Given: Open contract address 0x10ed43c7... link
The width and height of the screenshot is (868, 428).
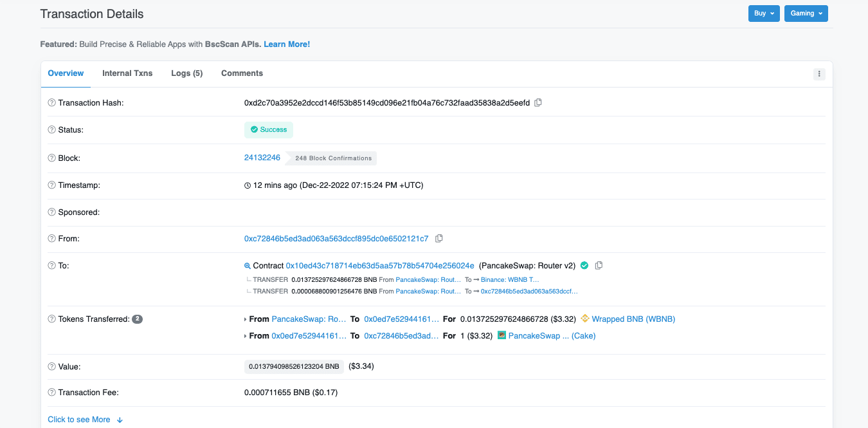Looking at the screenshot, I should pos(380,266).
